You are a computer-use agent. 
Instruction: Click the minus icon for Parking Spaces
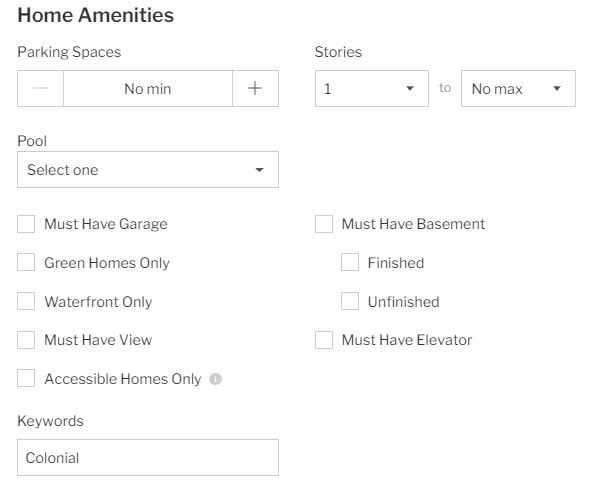pos(40,88)
